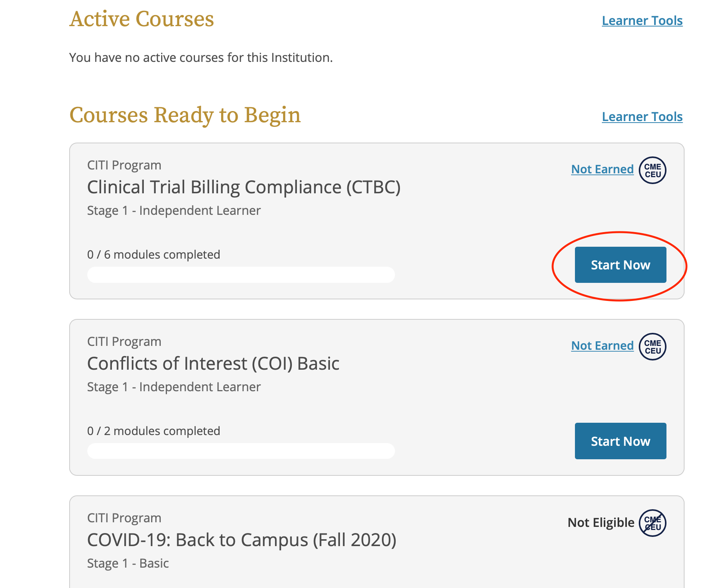Start the Conflicts of Interest Basic course
723x588 pixels.
[620, 441]
